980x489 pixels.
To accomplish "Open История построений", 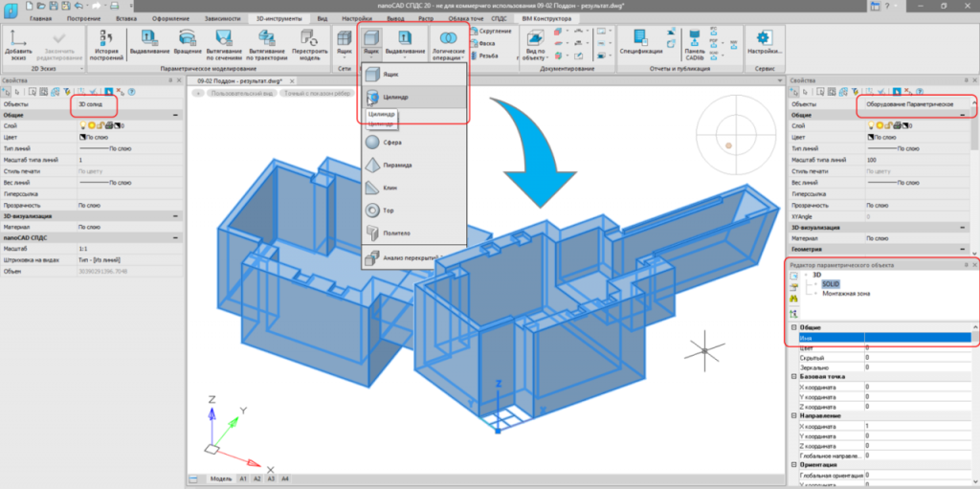I will click(x=105, y=45).
